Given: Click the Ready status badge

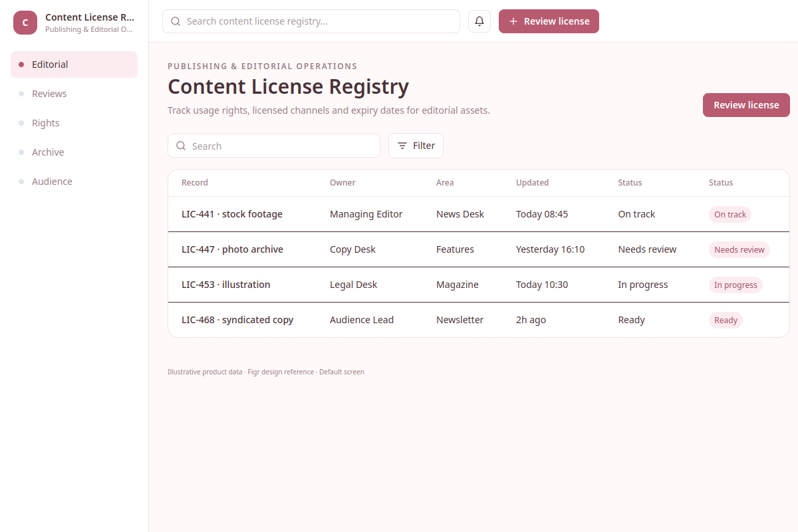Looking at the screenshot, I should tap(726, 320).
